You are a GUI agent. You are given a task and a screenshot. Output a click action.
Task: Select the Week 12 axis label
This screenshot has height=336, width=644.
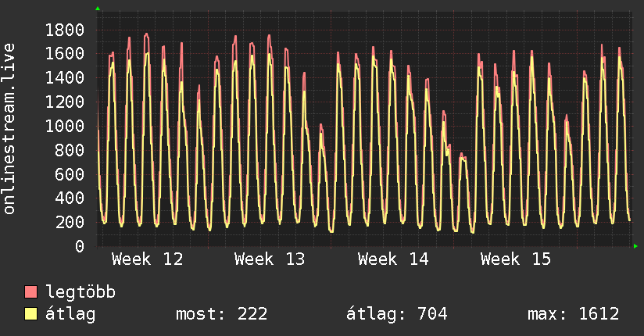click(x=148, y=259)
